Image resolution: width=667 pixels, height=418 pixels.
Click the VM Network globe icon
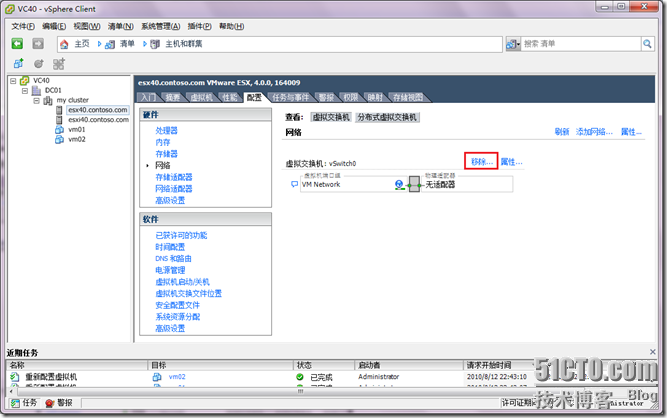(399, 185)
